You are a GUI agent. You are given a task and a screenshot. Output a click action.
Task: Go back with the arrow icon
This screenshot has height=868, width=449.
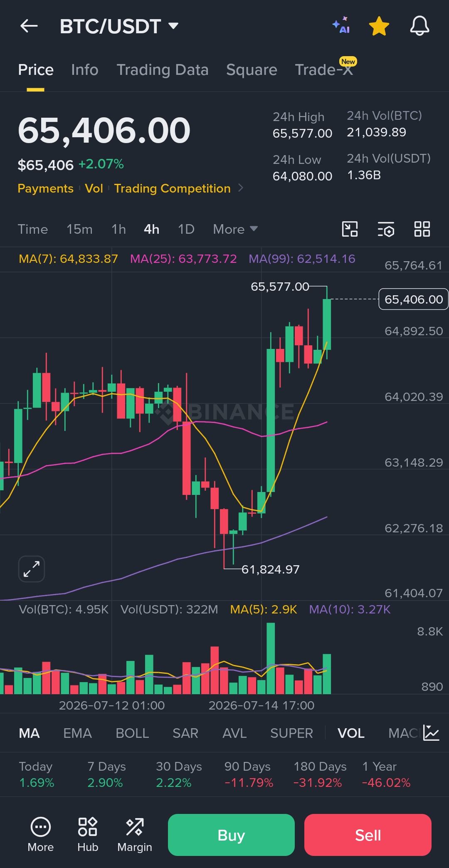[29, 26]
